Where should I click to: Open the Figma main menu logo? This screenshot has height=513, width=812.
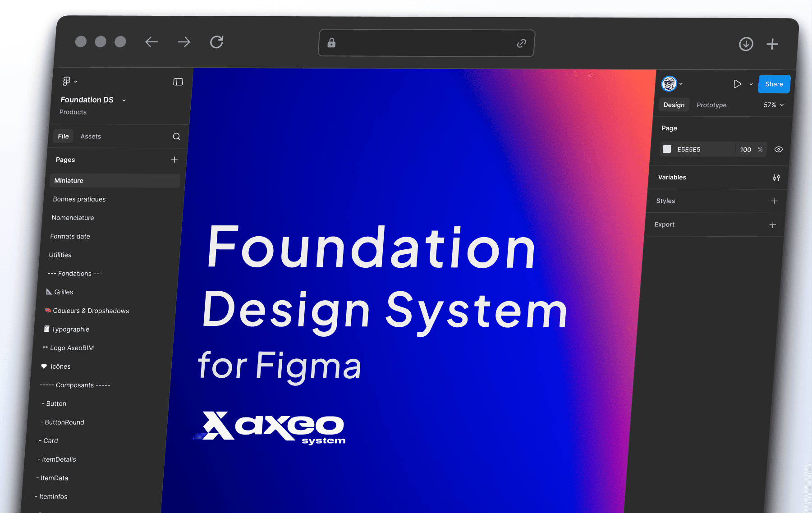click(67, 81)
